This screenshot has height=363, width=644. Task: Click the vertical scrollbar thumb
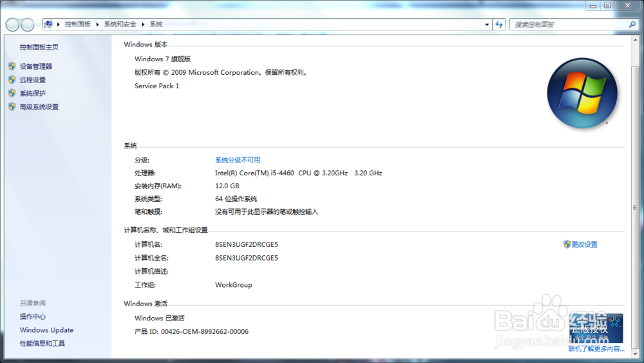pos(636,208)
